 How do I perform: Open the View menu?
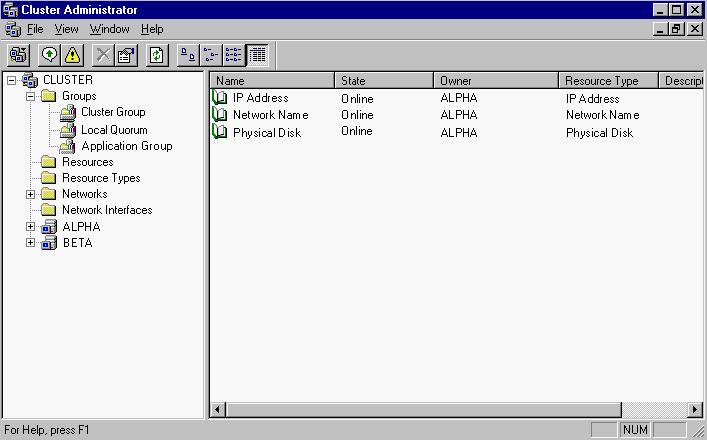[66, 29]
